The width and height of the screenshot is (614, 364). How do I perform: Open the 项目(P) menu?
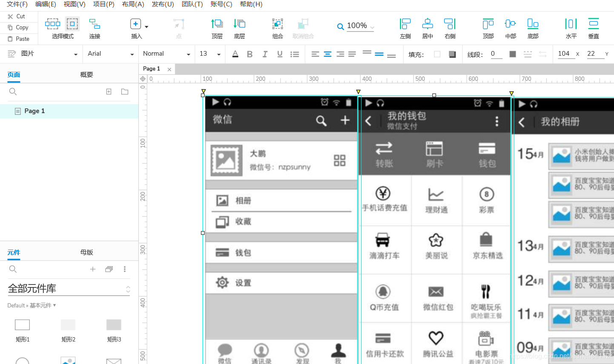pos(104,4)
